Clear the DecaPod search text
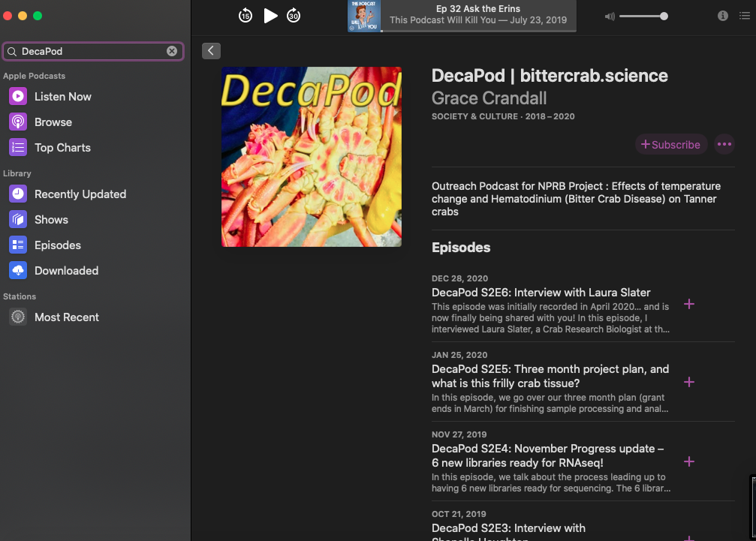Image resolution: width=756 pixels, height=541 pixels. [172, 51]
